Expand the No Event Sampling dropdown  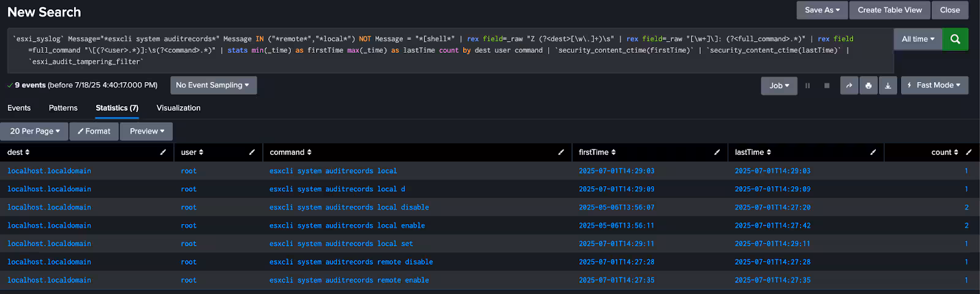(x=213, y=85)
